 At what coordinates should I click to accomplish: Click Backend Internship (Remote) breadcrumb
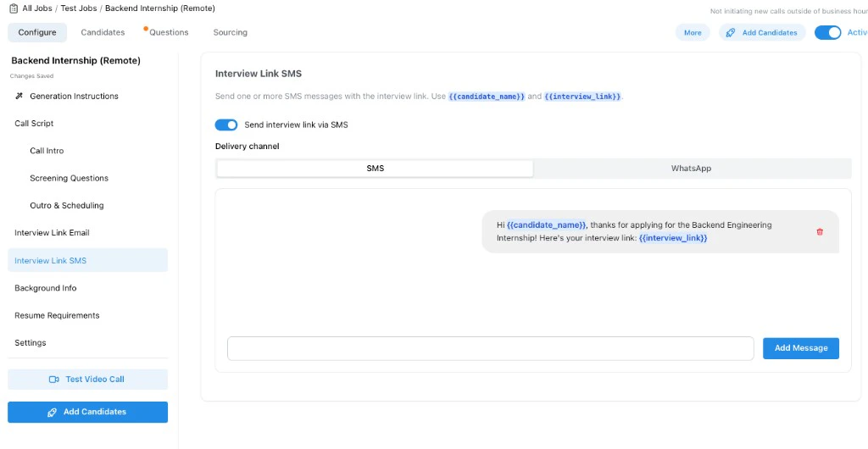(x=160, y=8)
